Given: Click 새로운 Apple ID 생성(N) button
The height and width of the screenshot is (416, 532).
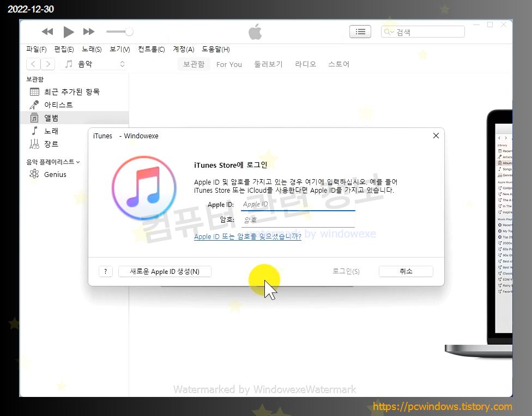Looking at the screenshot, I should [165, 271].
